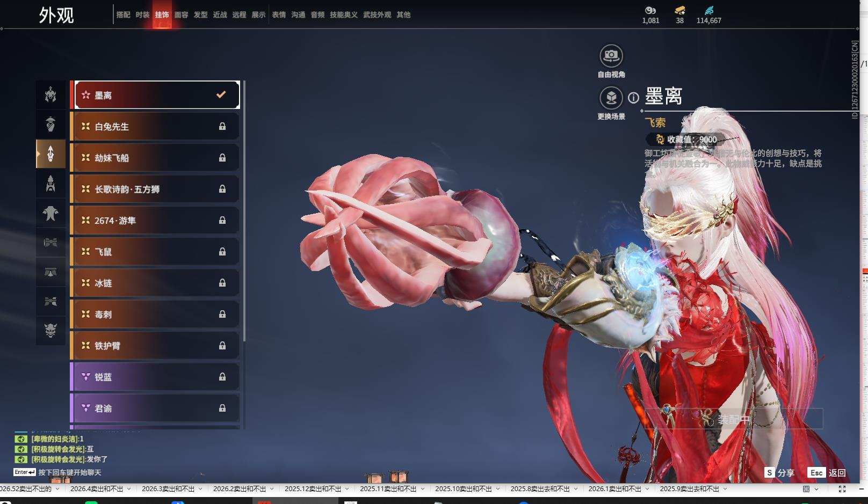The height and width of the screenshot is (504, 868).
Task: Click the lock icon on 2674·游隼
Action: coord(222,221)
